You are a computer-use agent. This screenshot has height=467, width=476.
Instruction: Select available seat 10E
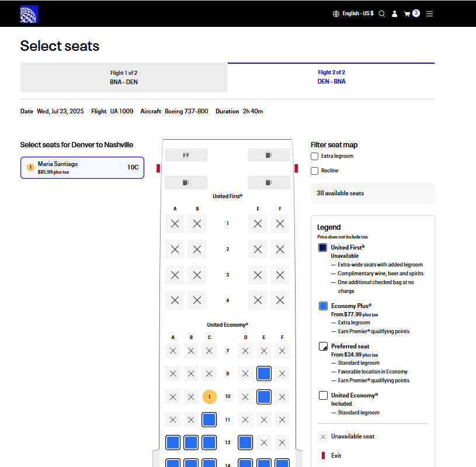point(264,397)
